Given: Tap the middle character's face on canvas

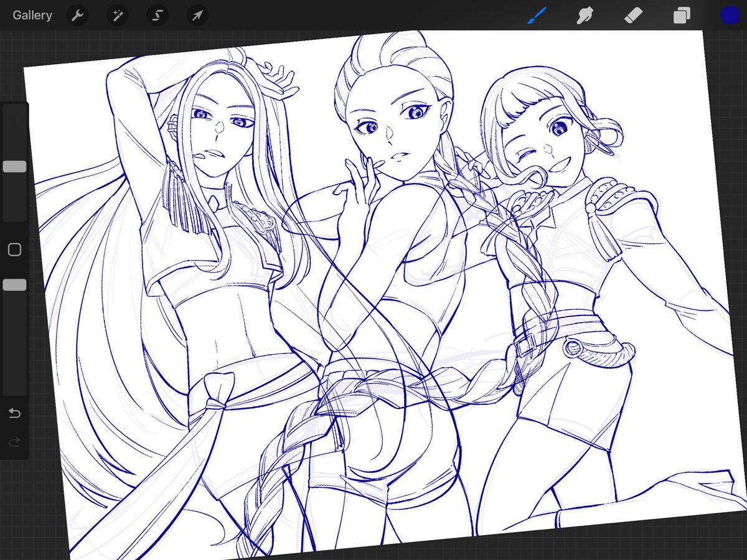Looking at the screenshot, I should click(392, 134).
